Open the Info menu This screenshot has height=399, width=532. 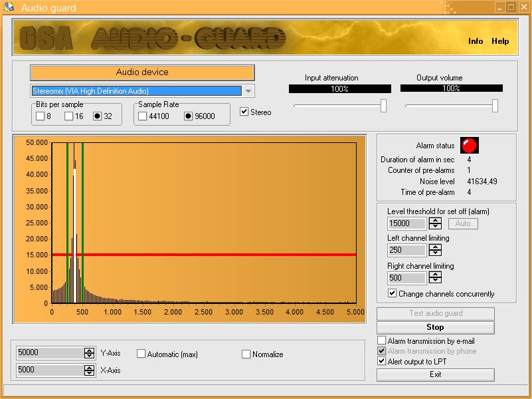(x=476, y=41)
